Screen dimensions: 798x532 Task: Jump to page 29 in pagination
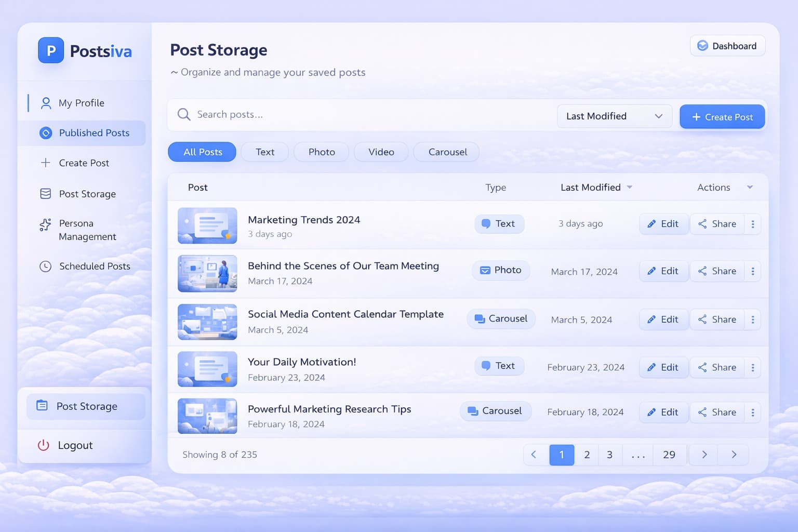coord(669,455)
